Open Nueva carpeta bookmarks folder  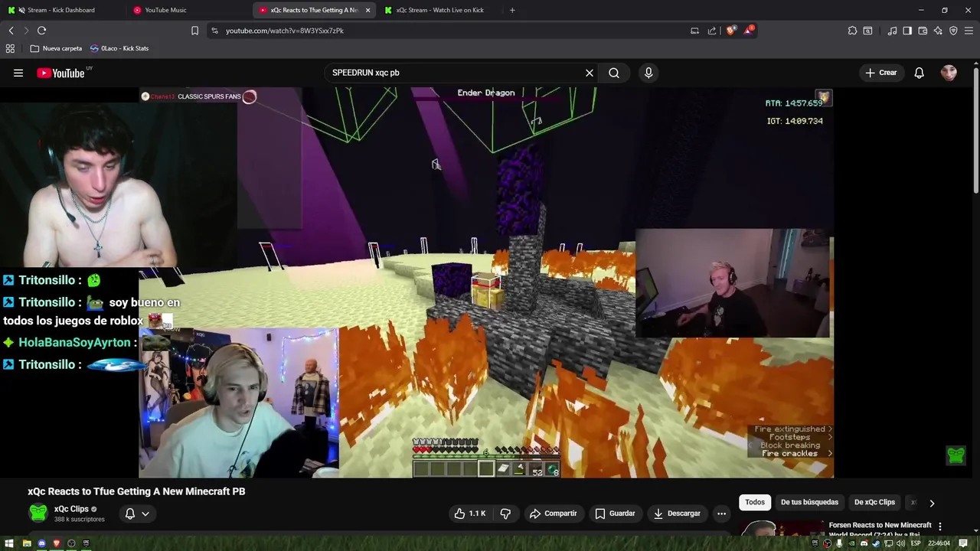[x=56, y=48]
